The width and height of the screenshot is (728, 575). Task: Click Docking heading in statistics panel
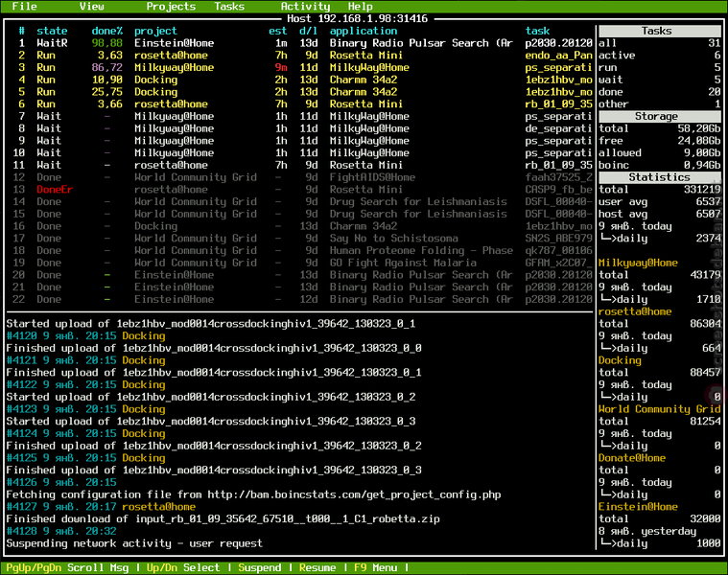coord(620,360)
